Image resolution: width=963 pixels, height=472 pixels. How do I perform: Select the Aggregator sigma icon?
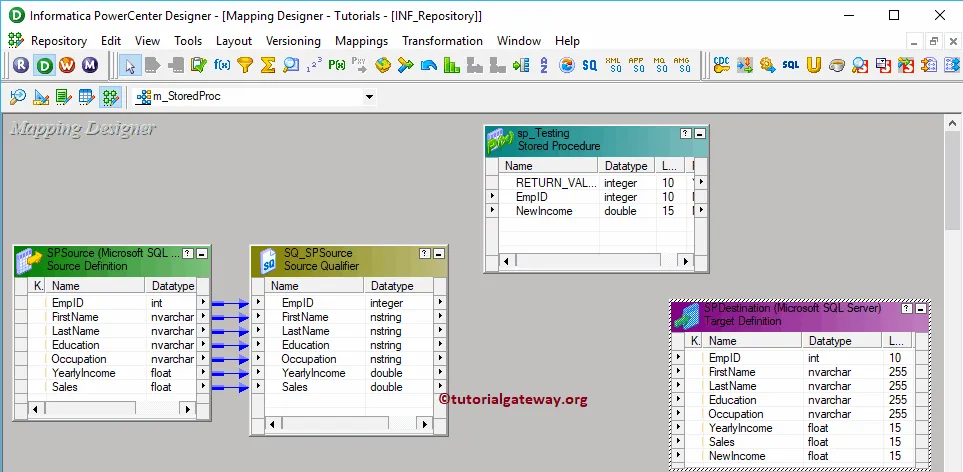268,65
